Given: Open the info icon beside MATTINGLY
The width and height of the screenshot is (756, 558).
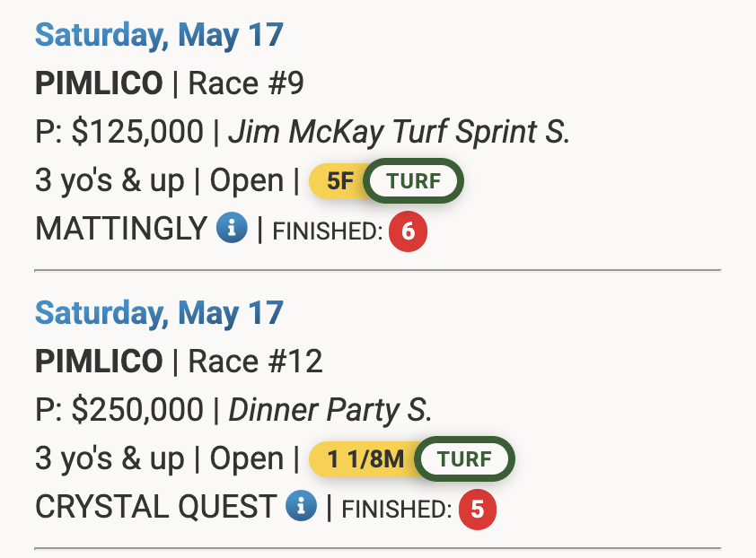Looking at the screenshot, I should point(232,230).
